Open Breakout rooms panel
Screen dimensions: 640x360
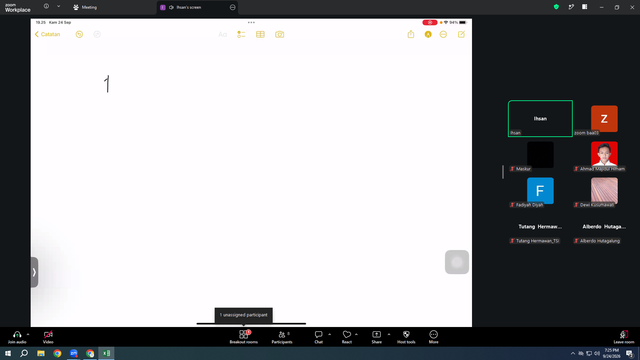click(x=243, y=337)
